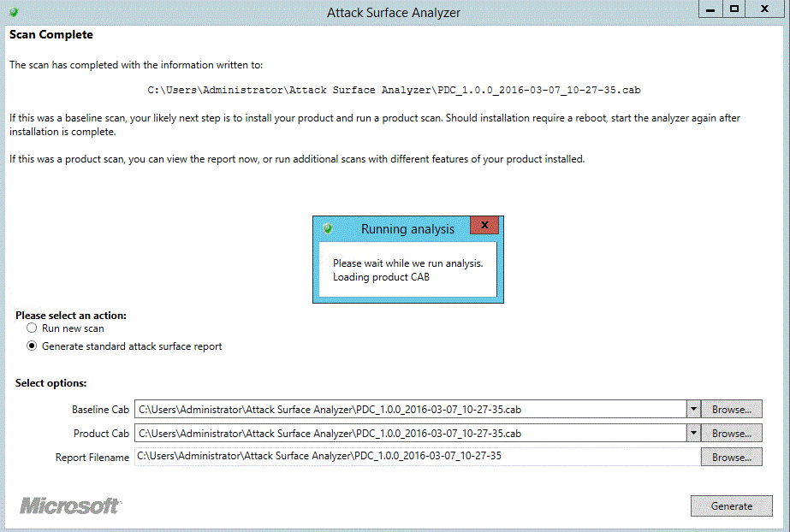Open the Product Cab dropdown arrow
790x532 pixels.
692,434
